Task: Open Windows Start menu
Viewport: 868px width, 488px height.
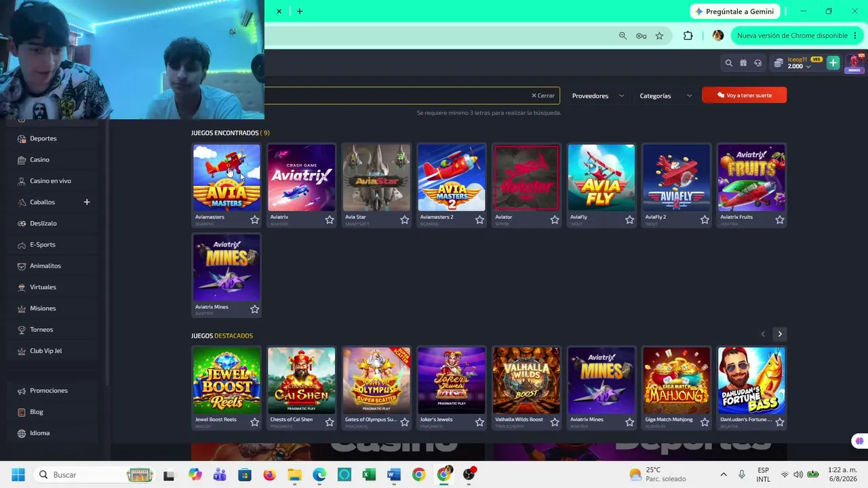Action: [x=18, y=474]
